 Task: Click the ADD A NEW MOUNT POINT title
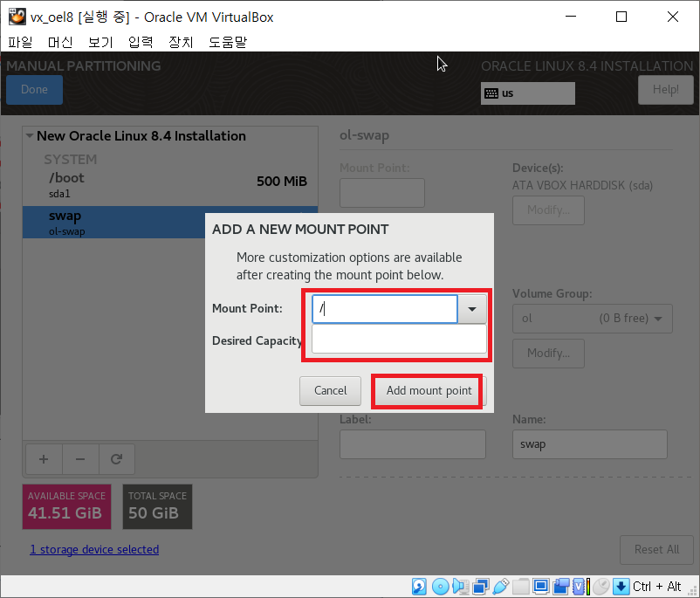[x=300, y=230]
